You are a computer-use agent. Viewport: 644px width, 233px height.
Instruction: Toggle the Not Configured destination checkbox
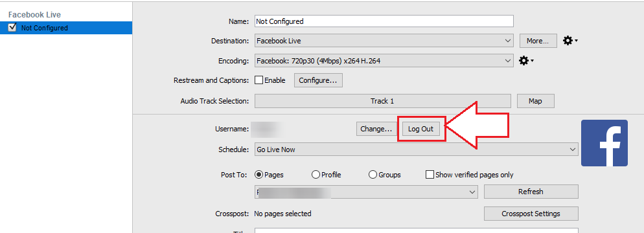click(12, 27)
